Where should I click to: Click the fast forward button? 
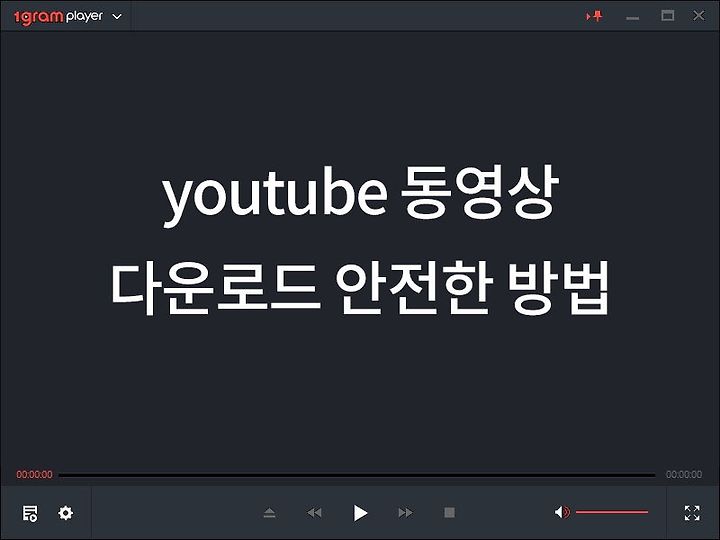point(405,512)
